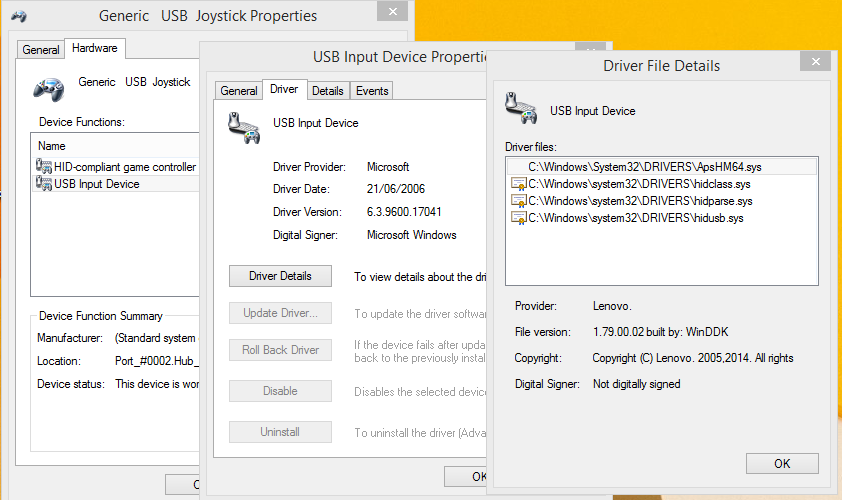The height and width of the screenshot is (500, 842).
Task: Click the Driver Provider value Microsoft
Action: [x=388, y=167]
